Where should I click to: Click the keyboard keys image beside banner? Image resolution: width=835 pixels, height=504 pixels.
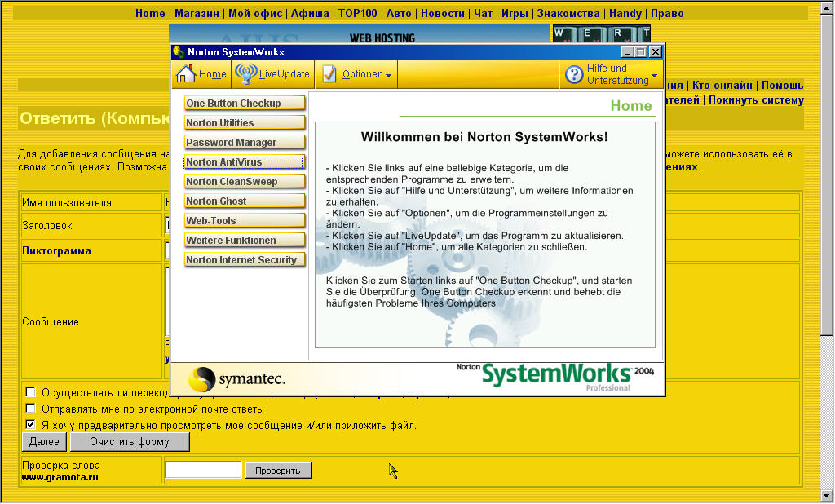[x=602, y=34]
